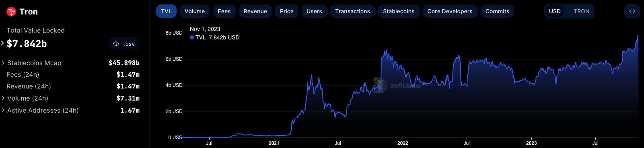Click the Fees (24h) label

(x=23, y=74)
